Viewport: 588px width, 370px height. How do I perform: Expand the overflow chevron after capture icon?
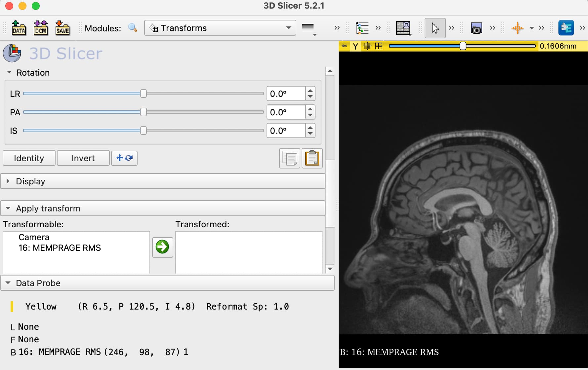click(x=492, y=28)
